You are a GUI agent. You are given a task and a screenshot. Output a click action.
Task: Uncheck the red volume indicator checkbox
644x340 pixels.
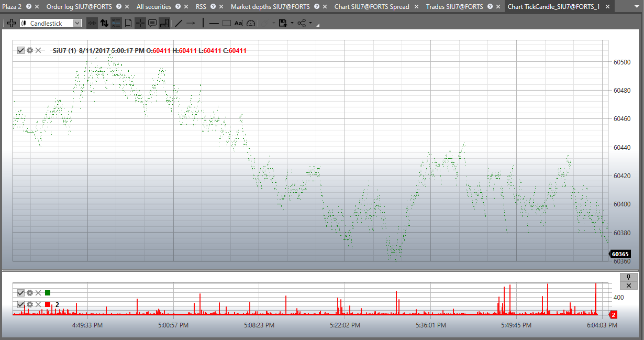pos(21,304)
